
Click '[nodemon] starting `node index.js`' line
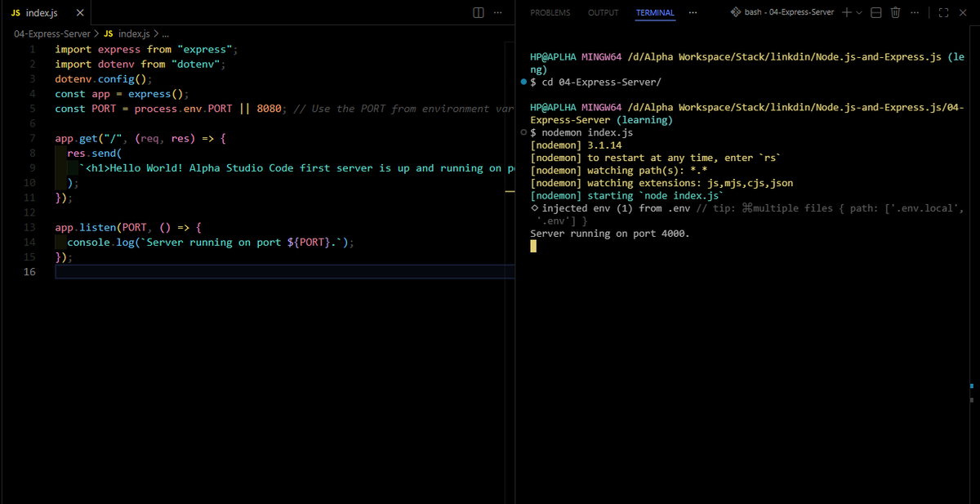pyautogui.click(x=627, y=195)
